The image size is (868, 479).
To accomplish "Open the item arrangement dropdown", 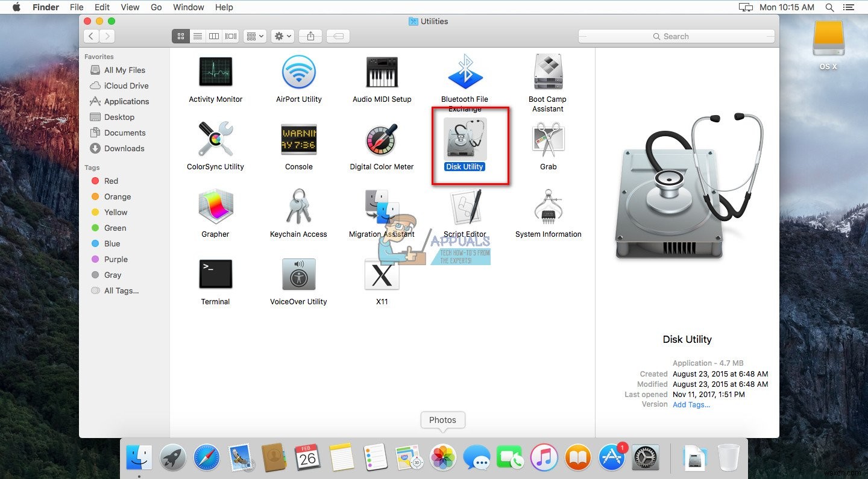I will click(x=254, y=36).
